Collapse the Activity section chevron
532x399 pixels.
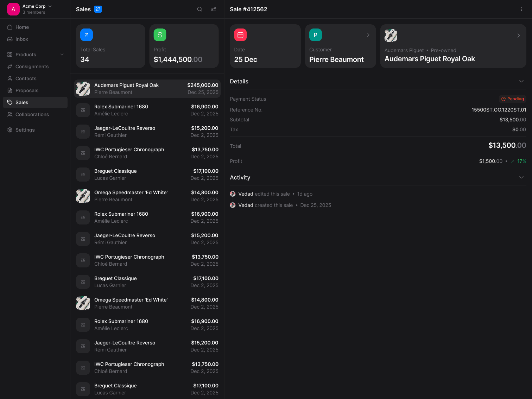pyautogui.click(x=521, y=177)
